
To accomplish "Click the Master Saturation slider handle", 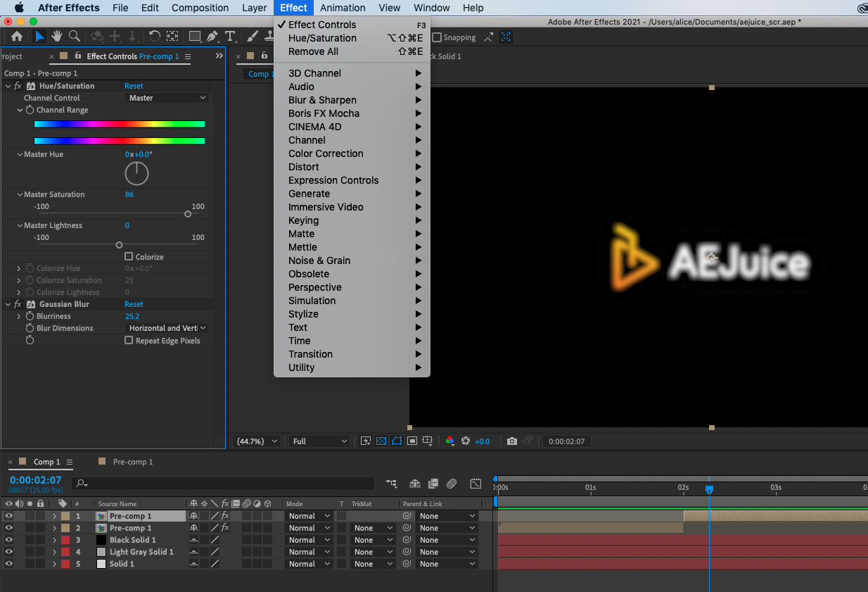I will pyautogui.click(x=188, y=214).
